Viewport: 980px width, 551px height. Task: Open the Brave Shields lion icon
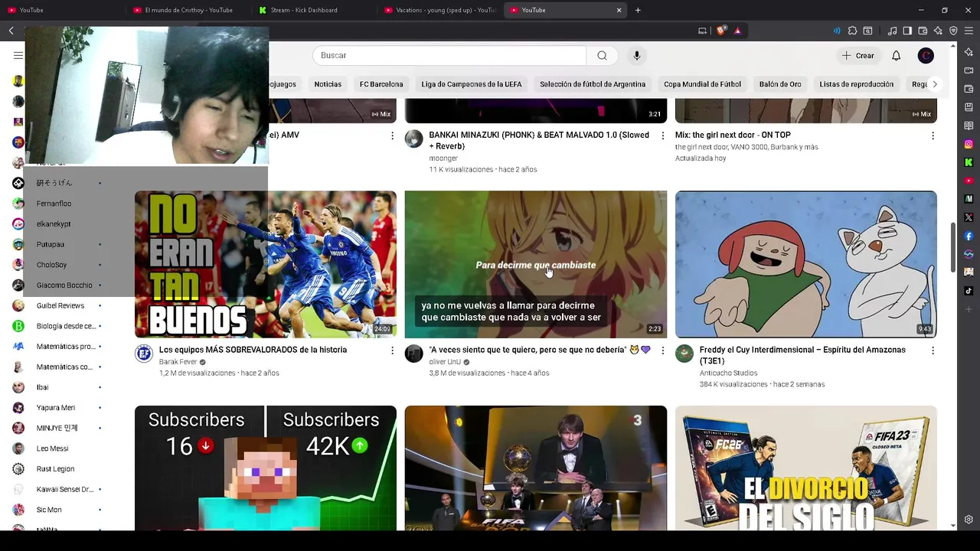(x=721, y=31)
